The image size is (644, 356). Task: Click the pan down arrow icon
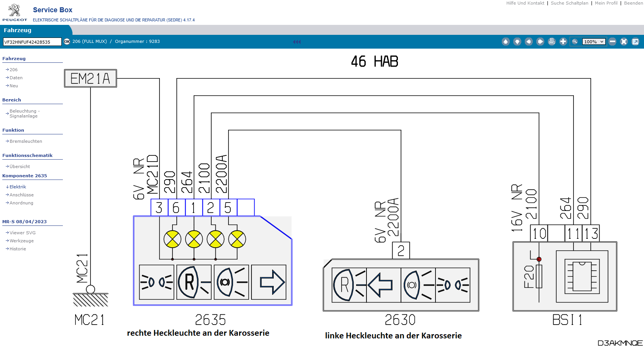(x=517, y=42)
